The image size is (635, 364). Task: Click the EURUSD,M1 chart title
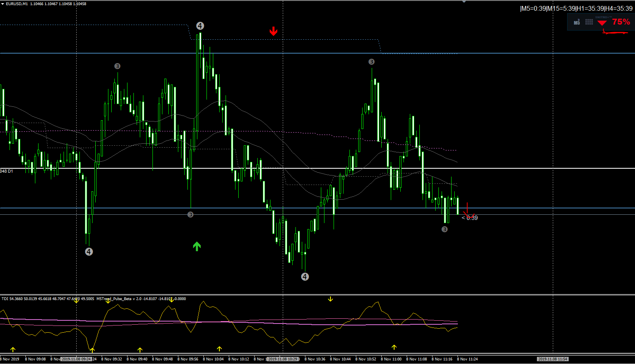(17, 4)
